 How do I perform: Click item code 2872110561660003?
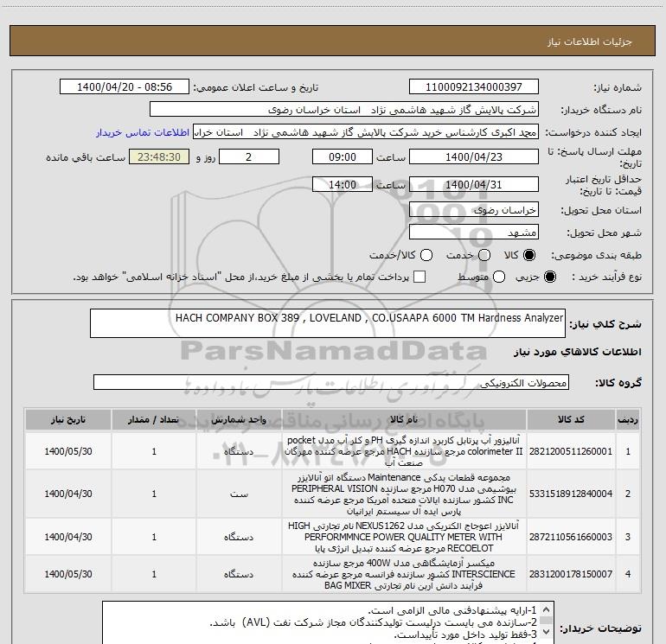pyautogui.click(x=571, y=537)
